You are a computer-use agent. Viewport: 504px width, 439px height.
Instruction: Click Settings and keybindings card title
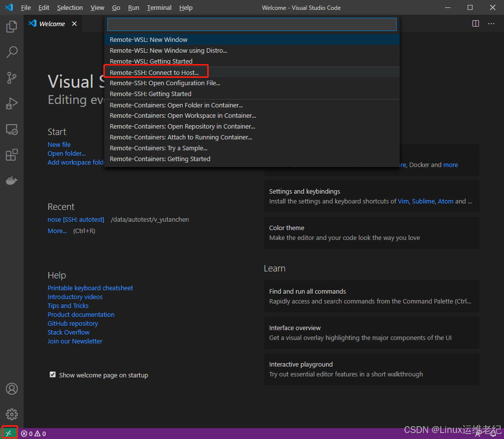304,192
